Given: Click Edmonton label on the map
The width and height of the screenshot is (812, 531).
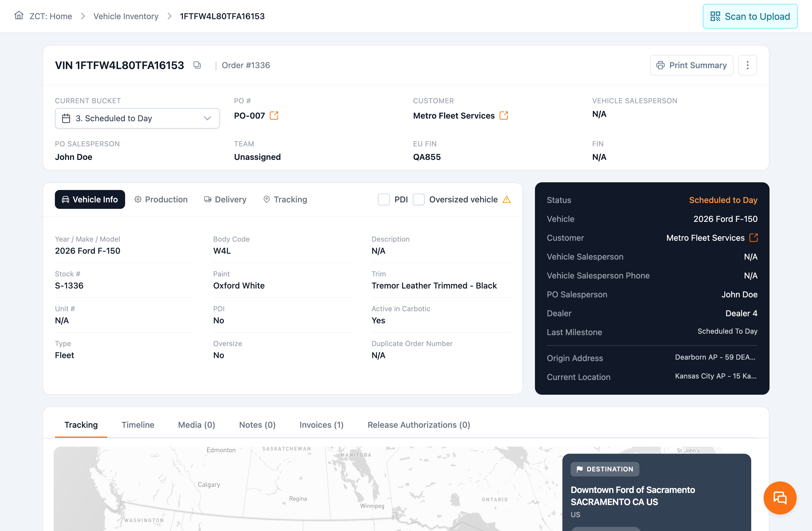Looking at the screenshot, I should click(x=221, y=450).
